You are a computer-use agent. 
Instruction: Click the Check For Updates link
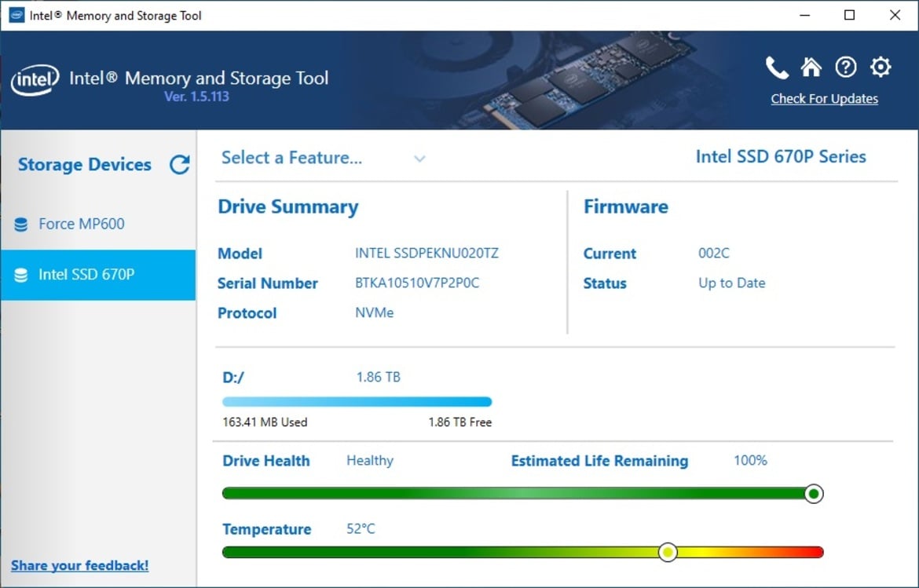pos(824,99)
